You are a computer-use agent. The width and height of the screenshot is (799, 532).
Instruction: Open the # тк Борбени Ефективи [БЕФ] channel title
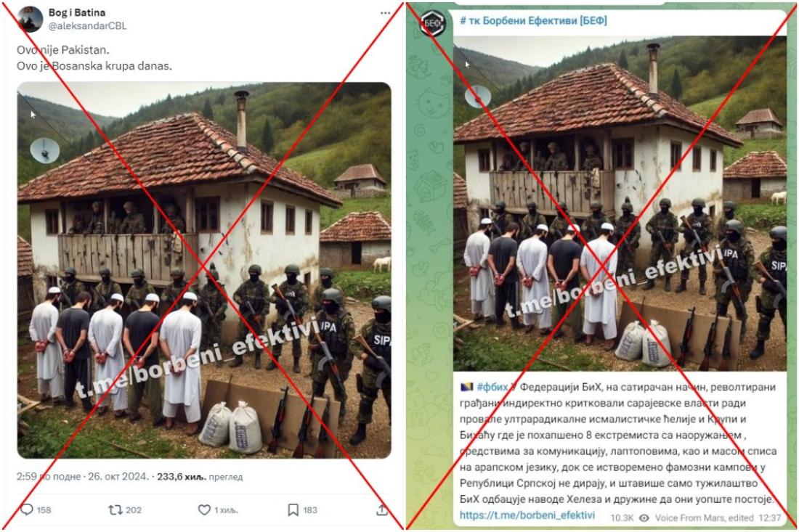533,21
